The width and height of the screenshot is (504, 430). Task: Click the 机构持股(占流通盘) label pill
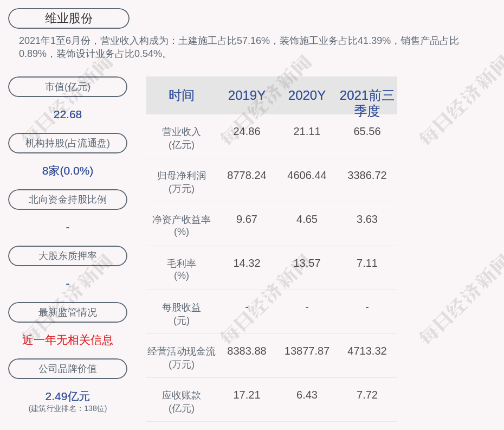coord(68,143)
